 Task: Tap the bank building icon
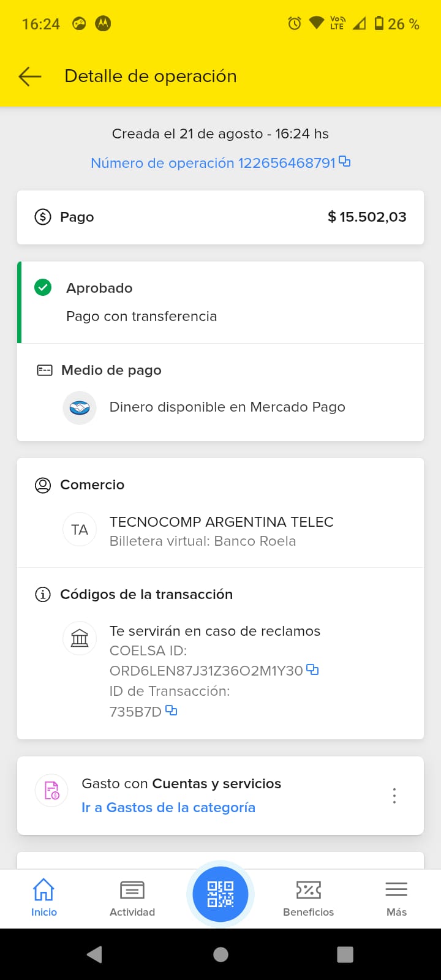80,638
